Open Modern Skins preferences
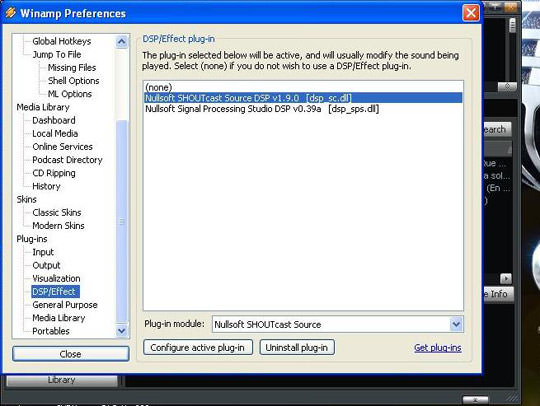540x406 pixels. [58, 226]
